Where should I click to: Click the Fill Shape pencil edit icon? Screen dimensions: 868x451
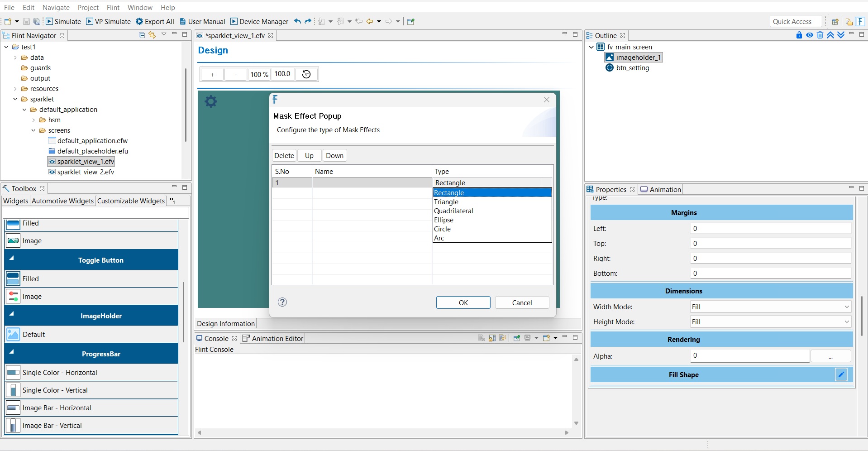coord(841,374)
